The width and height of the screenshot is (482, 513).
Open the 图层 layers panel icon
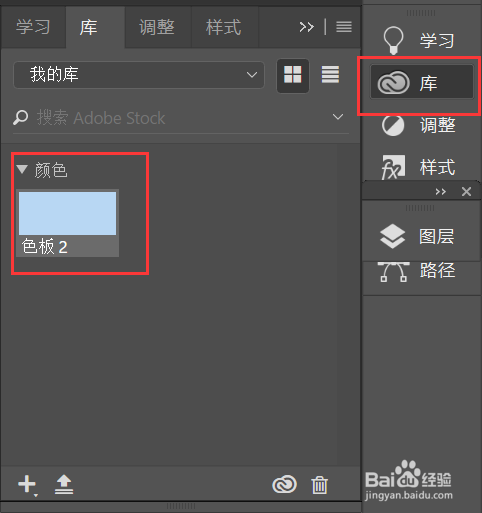click(x=392, y=236)
